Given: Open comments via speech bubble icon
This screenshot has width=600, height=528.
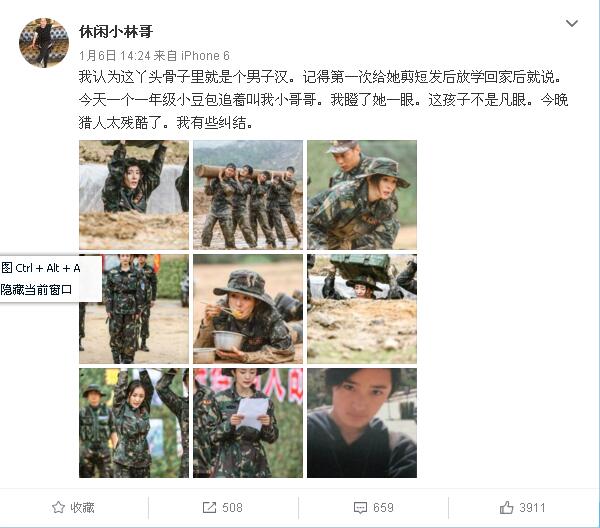Looking at the screenshot, I should pyautogui.click(x=360, y=508).
